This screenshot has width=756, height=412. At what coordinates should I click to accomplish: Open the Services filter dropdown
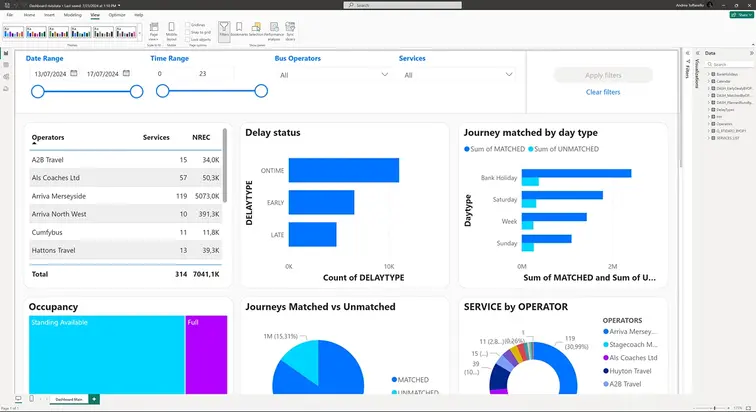click(458, 75)
